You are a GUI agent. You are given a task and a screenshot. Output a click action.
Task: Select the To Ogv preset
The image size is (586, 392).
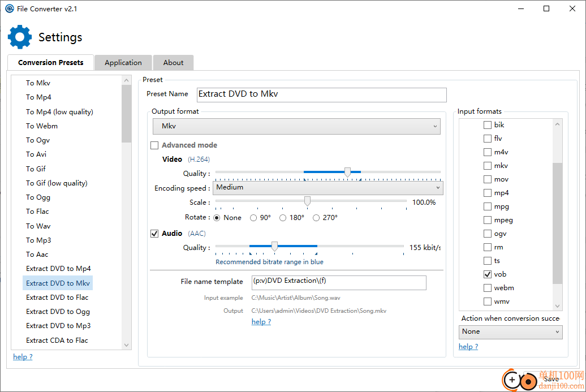pyautogui.click(x=38, y=140)
